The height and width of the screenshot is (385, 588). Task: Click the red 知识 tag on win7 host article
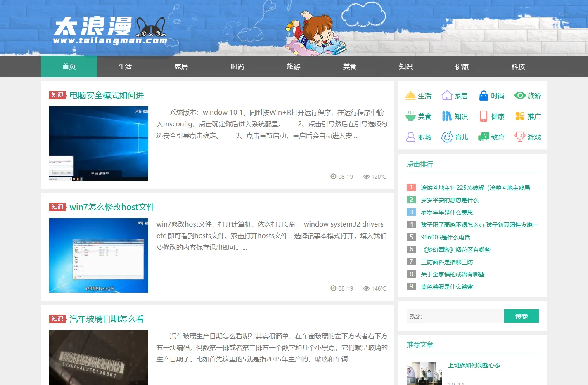[x=58, y=207]
